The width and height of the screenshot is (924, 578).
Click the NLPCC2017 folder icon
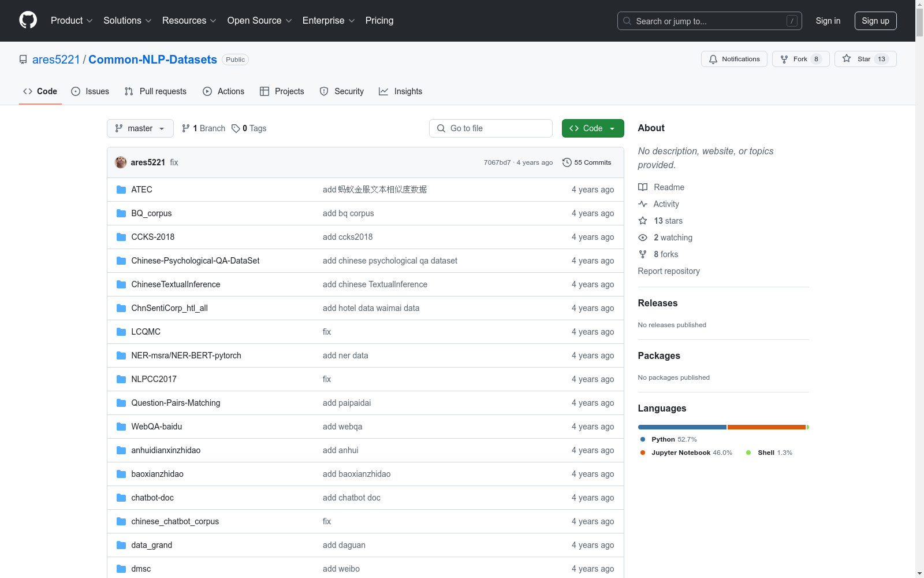tap(121, 379)
